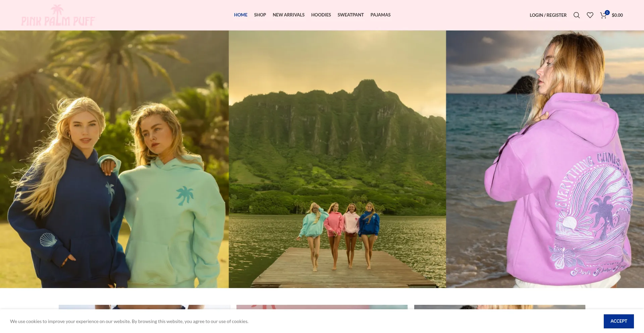The width and height of the screenshot is (644, 333).
Task: Click the two-girls navy and mint hoodie banner
Action: [x=114, y=159]
